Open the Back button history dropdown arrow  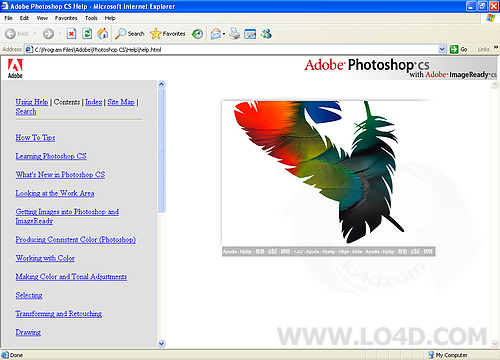tap(35, 34)
